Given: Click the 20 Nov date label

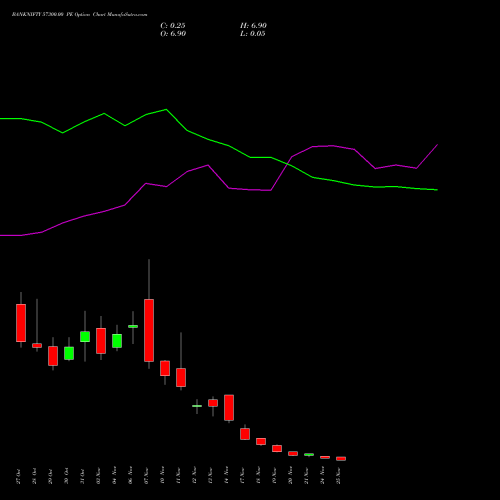Looking at the screenshot, I should [x=290, y=476].
